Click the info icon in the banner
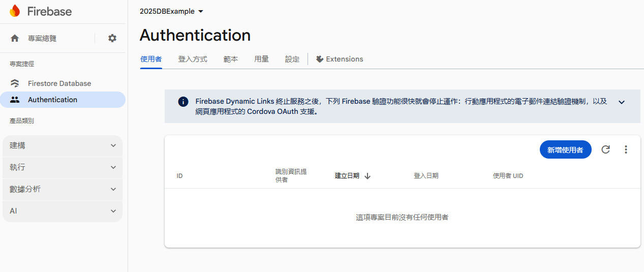Viewport: 644px width, 272px height. tap(183, 102)
